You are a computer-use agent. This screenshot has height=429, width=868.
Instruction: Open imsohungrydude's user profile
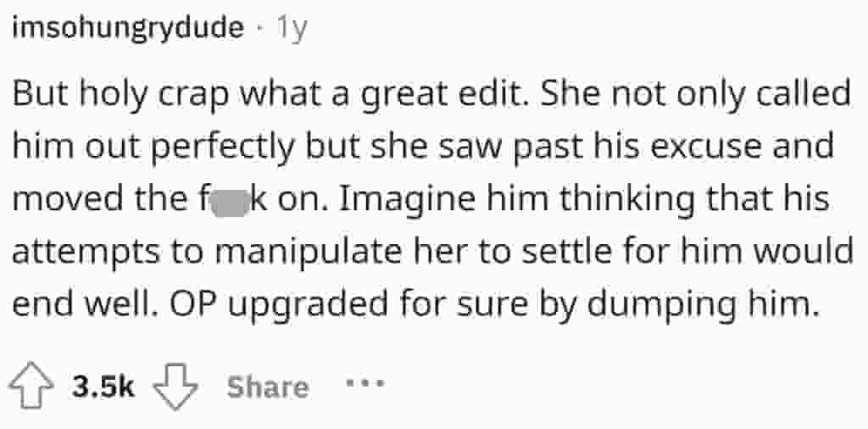click(127, 29)
